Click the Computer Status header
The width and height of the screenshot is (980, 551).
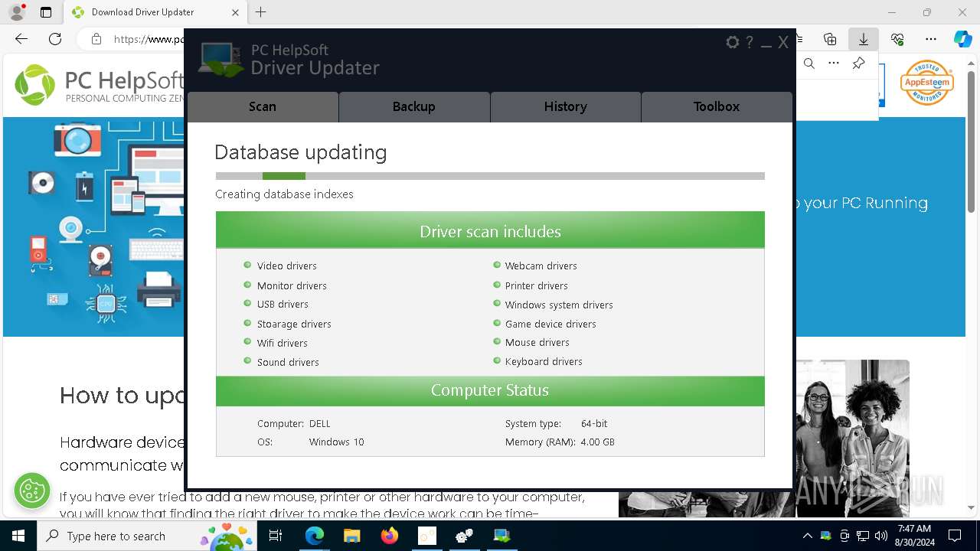(490, 390)
